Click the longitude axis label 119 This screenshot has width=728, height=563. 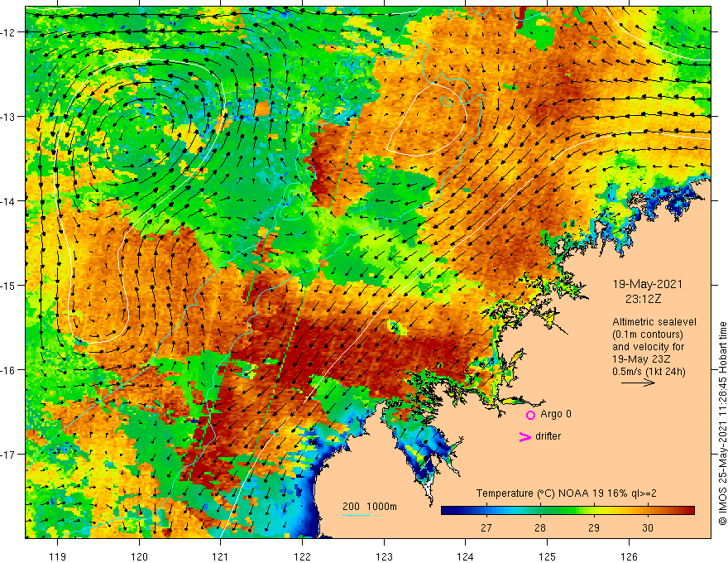(58, 556)
